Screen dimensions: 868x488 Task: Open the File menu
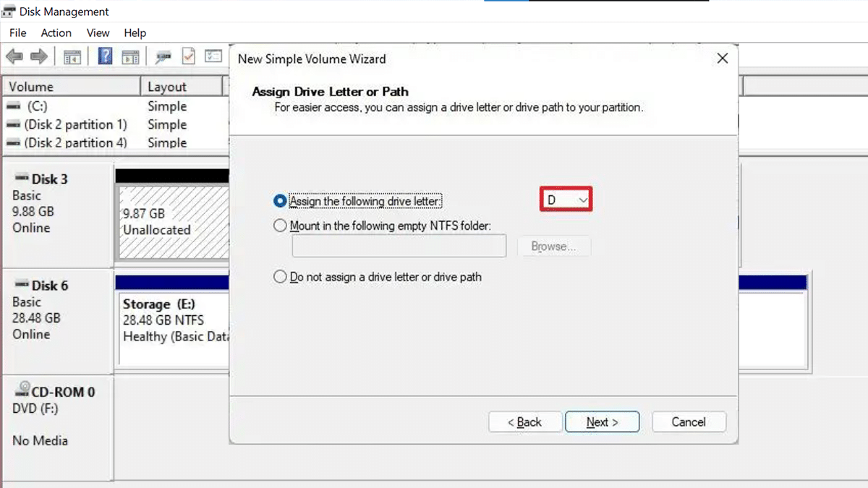(18, 33)
